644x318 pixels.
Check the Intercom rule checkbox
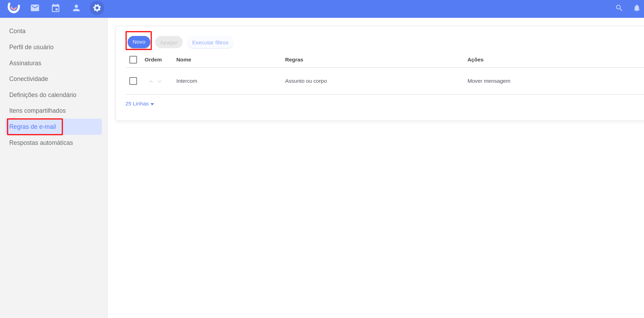point(133,81)
